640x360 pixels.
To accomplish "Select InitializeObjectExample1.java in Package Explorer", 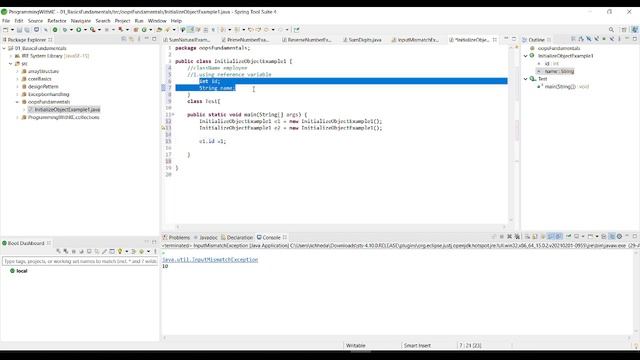I will pyautogui.click(x=64, y=110).
